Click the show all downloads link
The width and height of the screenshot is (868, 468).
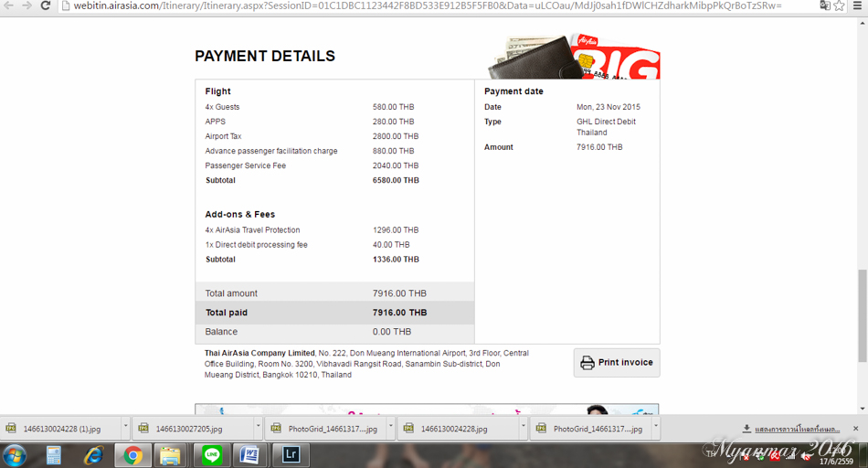[x=797, y=430]
